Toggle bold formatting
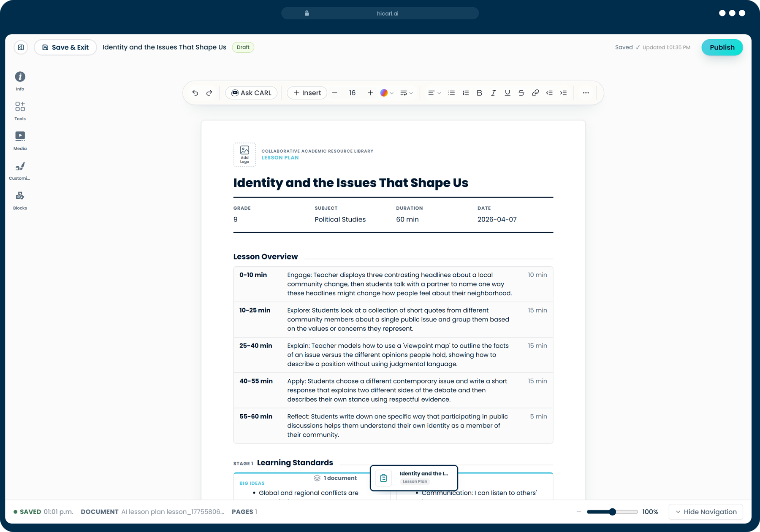Image resolution: width=760 pixels, height=532 pixels. (479, 93)
